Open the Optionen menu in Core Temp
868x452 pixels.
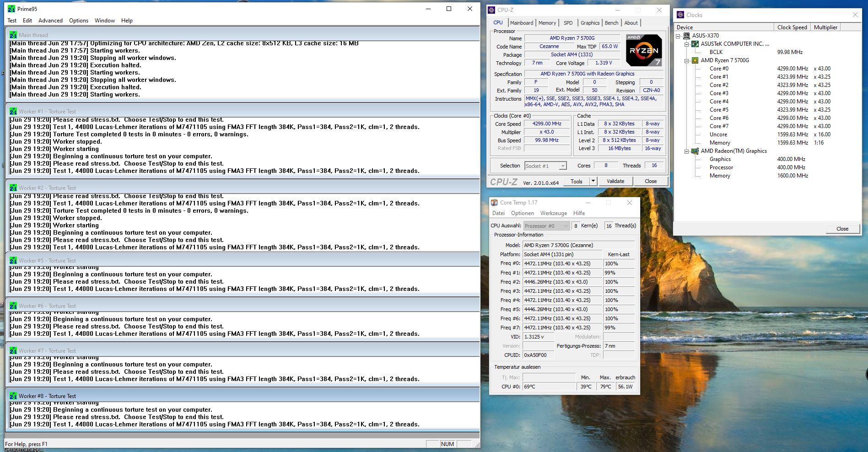(x=523, y=213)
